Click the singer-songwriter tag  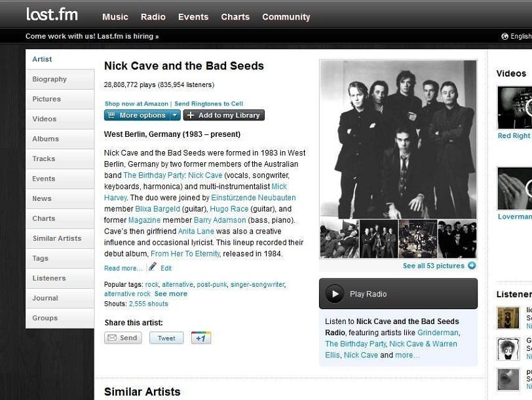[x=257, y=284]
